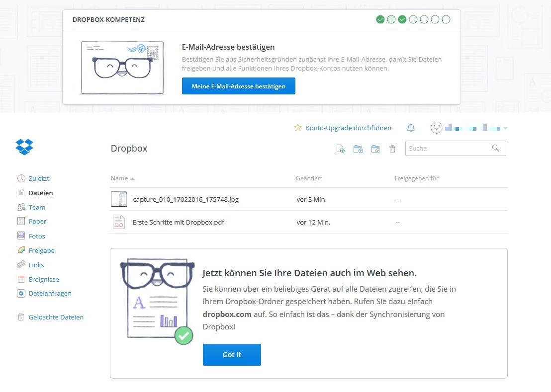This screenshot has height=392, width=551.
Task: Click the Dropbox logo
Action: click(24, 147)
